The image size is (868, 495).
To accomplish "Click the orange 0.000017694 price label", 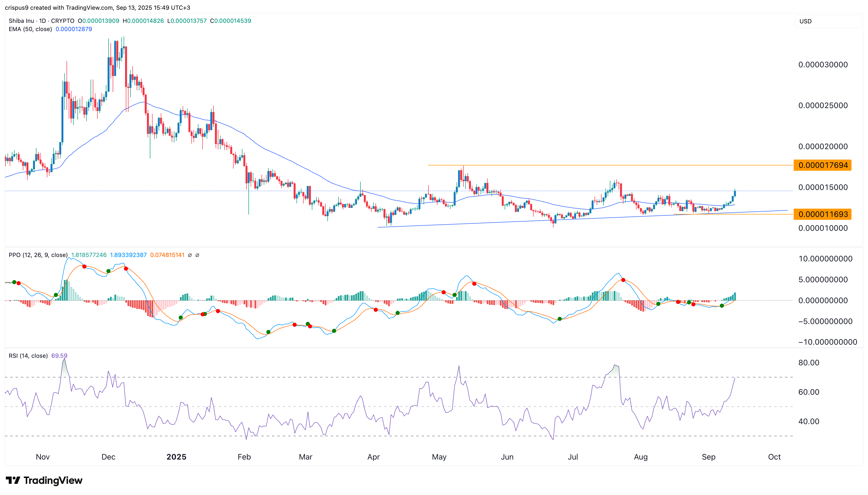I will click(822, 165).
